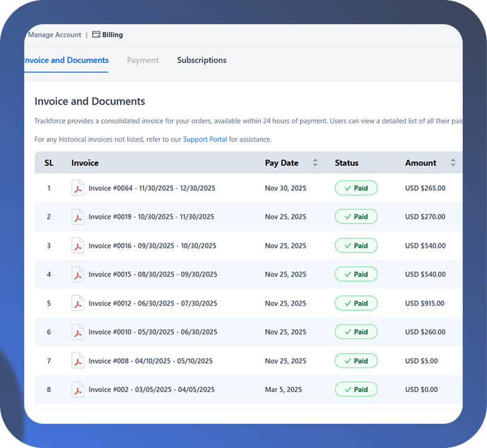Click Nov 25, 2025 date for Invoice #0019
487x448 pixels.
pyautogui.click(x=285, y=217)
